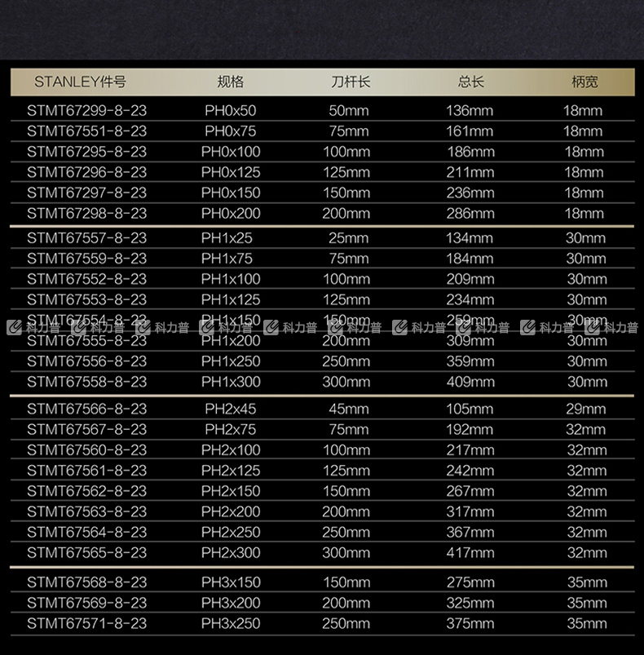644x655 pixels.
Task: Select the PH2x45 specification cell
Action: (x=230, y=409)
